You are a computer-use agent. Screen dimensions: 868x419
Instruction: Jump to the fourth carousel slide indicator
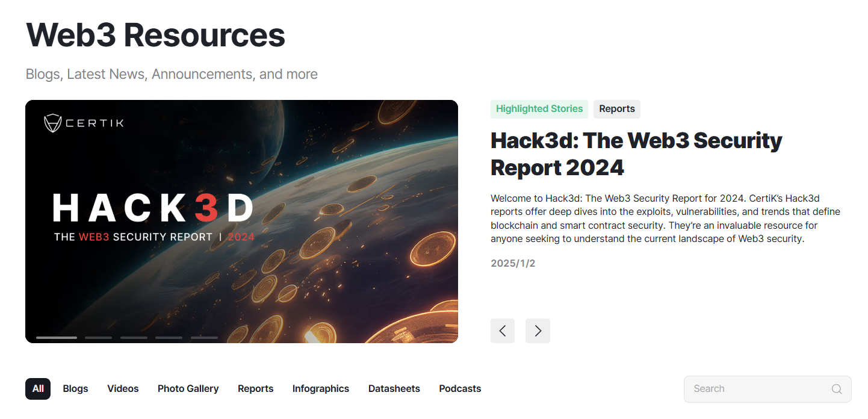click(x=169, y=338)
